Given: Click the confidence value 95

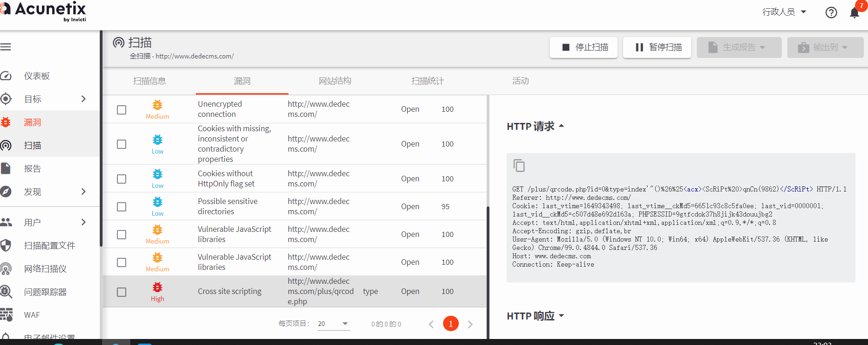Looking at the screenshot, I should pyautogui.click(x=445, y=206).
